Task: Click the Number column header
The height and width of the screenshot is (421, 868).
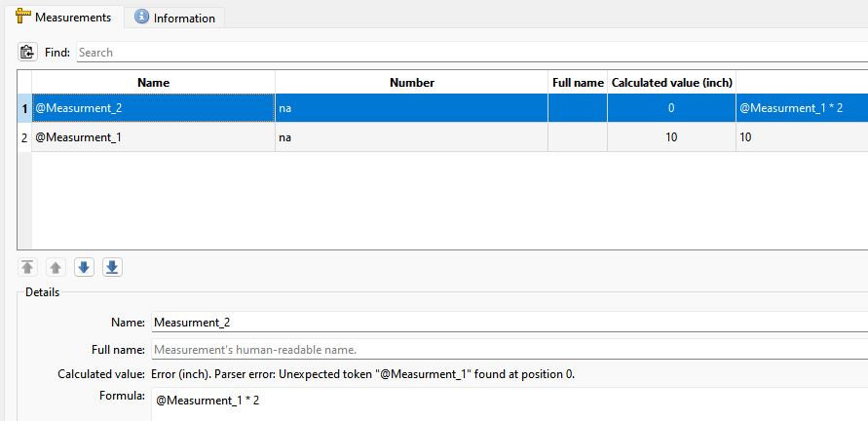Action: (x=411, y=83)
